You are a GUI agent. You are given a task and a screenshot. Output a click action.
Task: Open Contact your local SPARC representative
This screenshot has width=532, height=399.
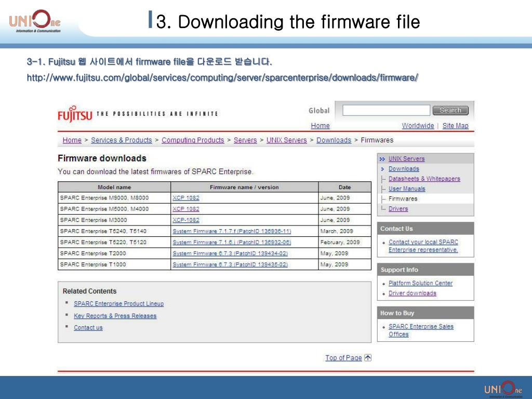pos(423,246)
